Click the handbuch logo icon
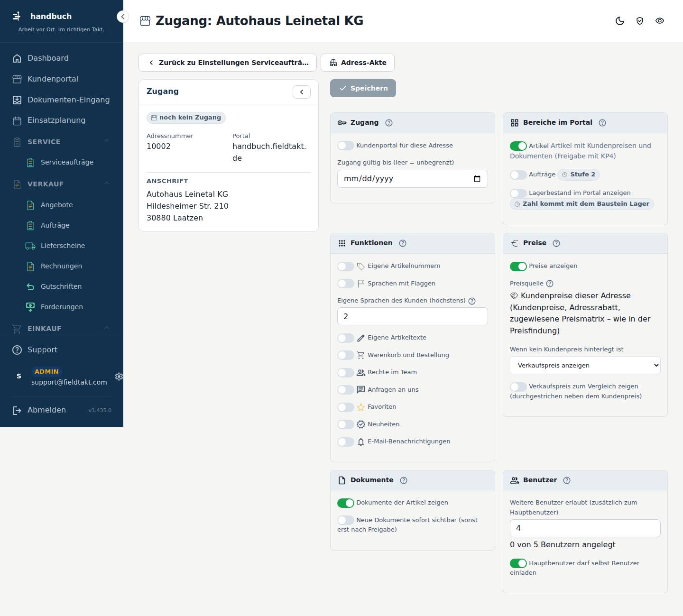This screenshot has width=683, height=616. click(17, 16)
